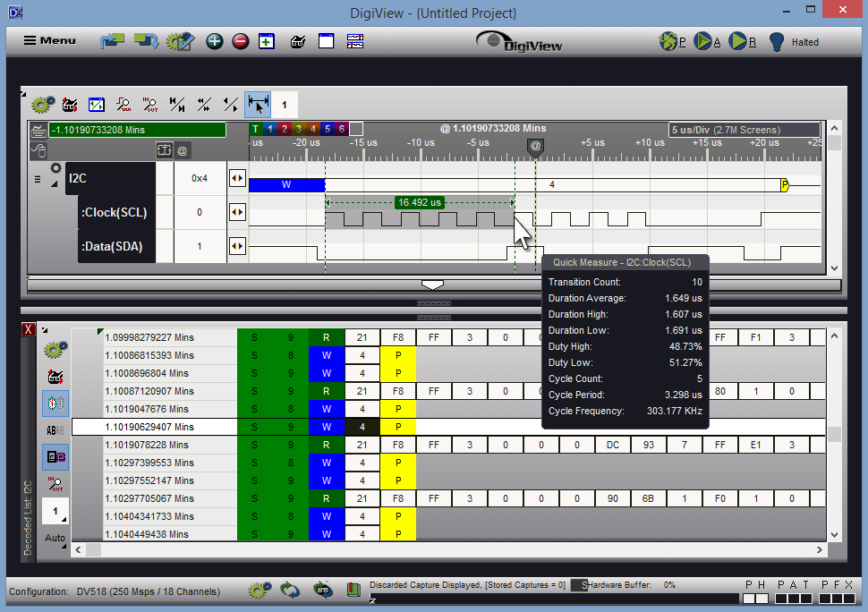Toggle the T trigger marker
The width and height of the screenshot is (868, 612).
point(256,130)
